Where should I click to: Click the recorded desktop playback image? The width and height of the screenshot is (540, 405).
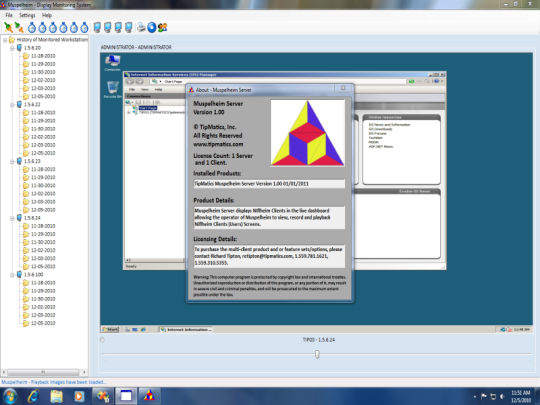316,193
